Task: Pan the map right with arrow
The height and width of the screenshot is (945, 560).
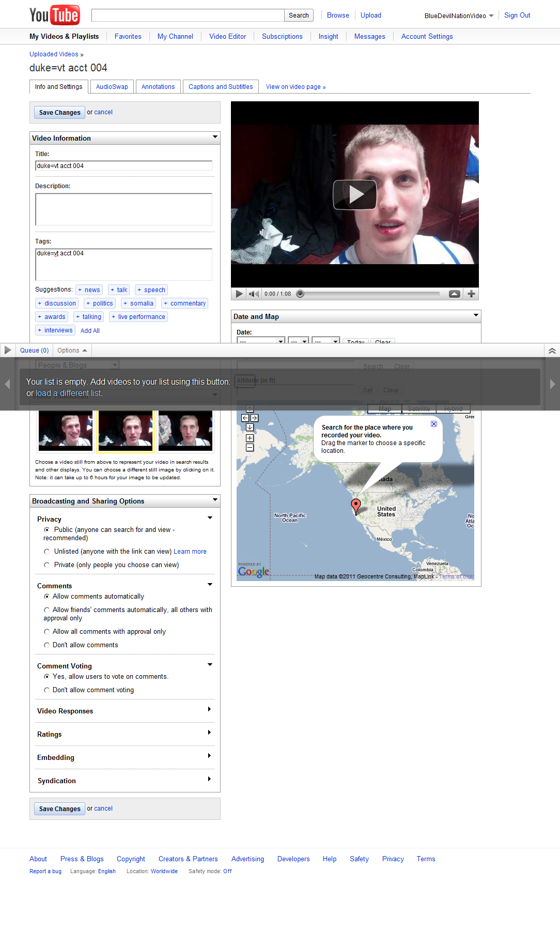Action: [x=254, y=418]
